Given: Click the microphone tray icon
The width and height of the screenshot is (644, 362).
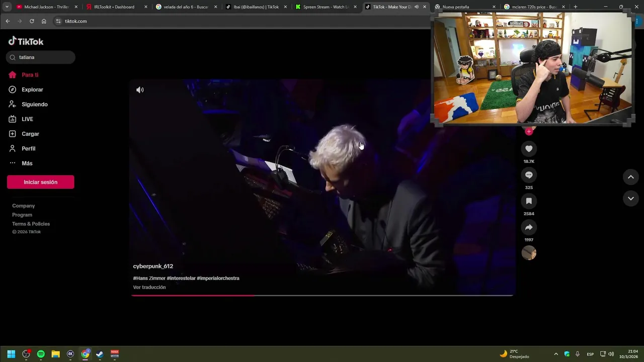Looking at the screenshot, I should click(578, 354).
